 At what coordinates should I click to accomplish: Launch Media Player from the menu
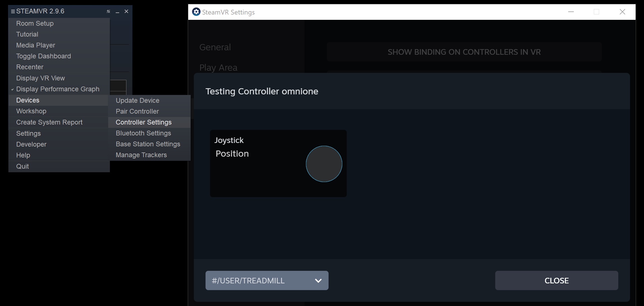click(x=59, y=45)
